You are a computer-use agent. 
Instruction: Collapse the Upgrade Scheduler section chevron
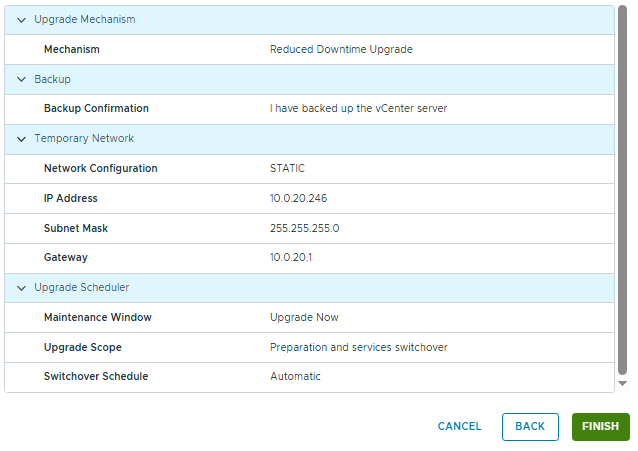tap(21, 288)
